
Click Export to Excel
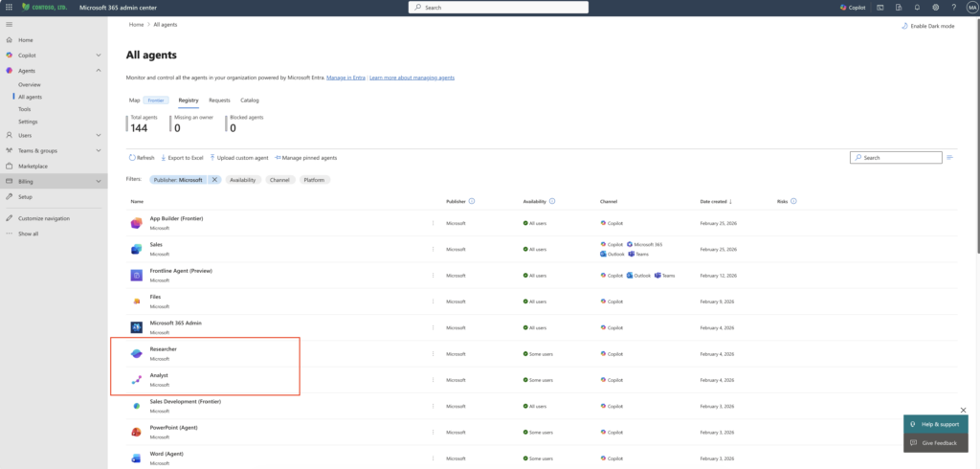click(x=182, y=157)
